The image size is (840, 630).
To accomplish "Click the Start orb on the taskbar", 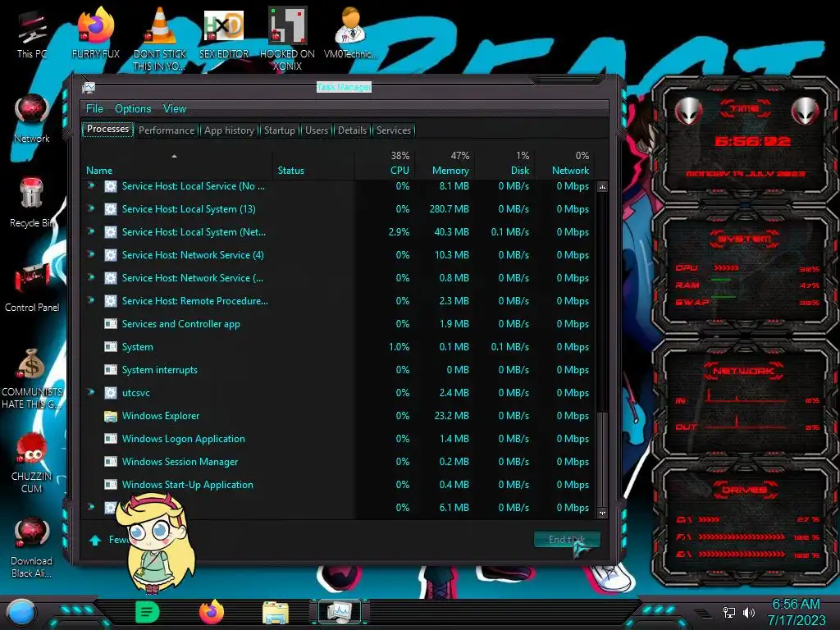I will tap(21, 612).
